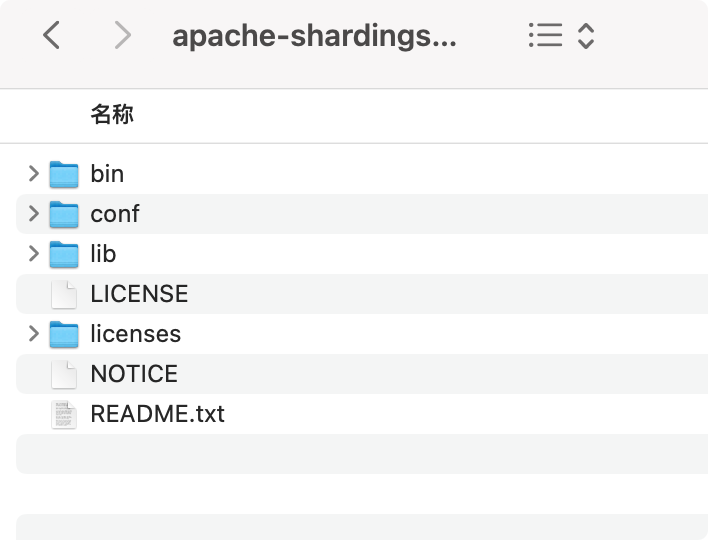Expand the conf folder chevron

coord(34,214)
